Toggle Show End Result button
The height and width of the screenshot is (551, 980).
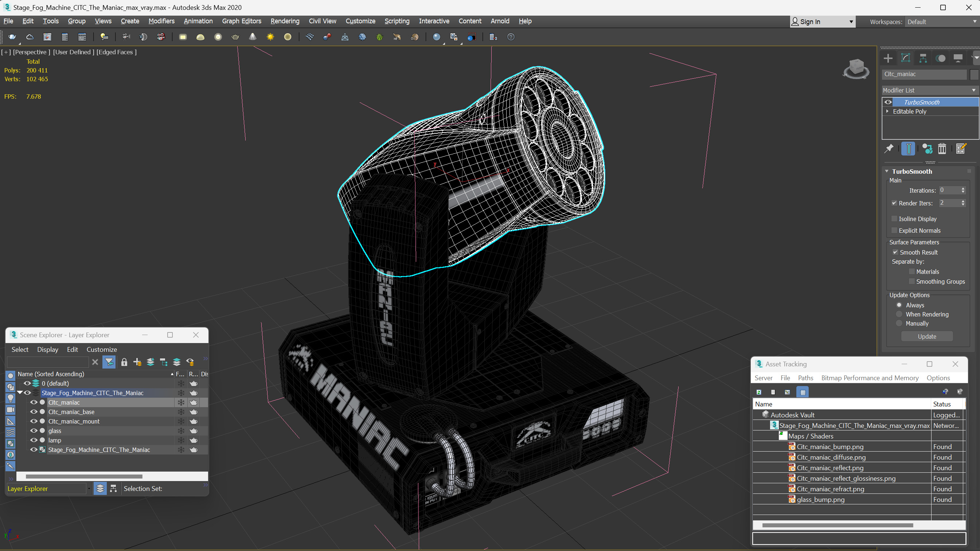908,149
